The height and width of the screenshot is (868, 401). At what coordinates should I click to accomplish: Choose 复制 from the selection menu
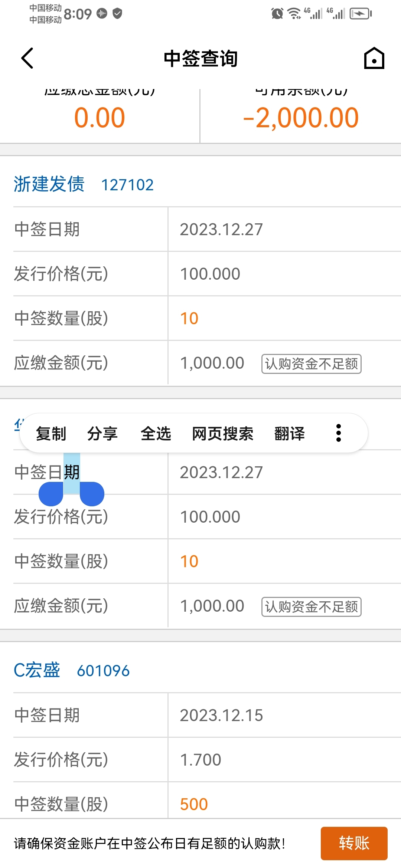pyautogui.click(x=51, y=433)
